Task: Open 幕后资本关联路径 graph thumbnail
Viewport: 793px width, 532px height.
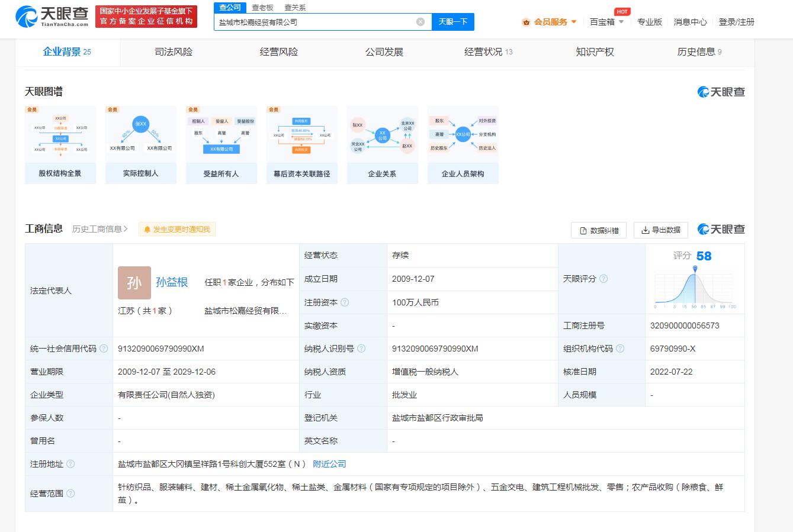Action: tap(302, 145)
